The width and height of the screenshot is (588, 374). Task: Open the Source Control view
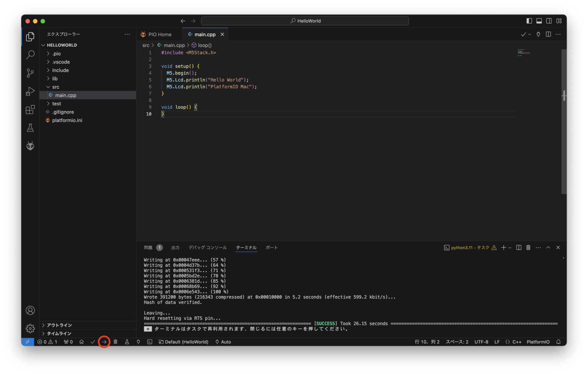click(x=30, y=73)
